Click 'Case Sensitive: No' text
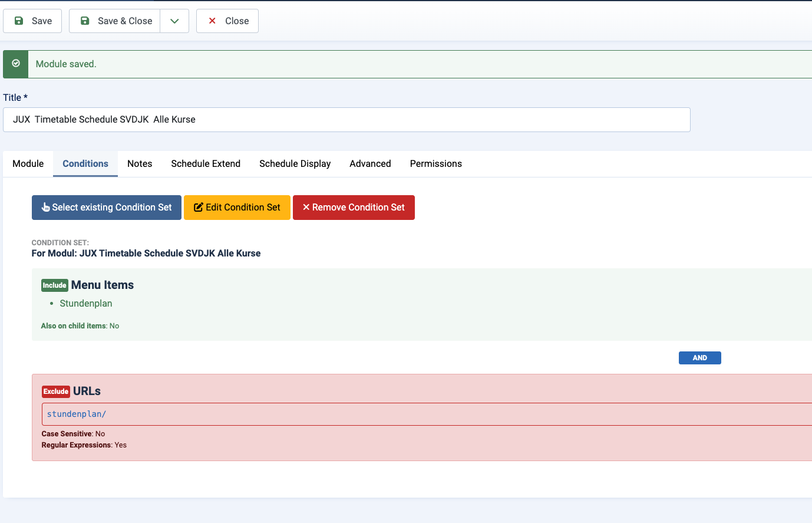The image size is (812, 523). (73, 433)
